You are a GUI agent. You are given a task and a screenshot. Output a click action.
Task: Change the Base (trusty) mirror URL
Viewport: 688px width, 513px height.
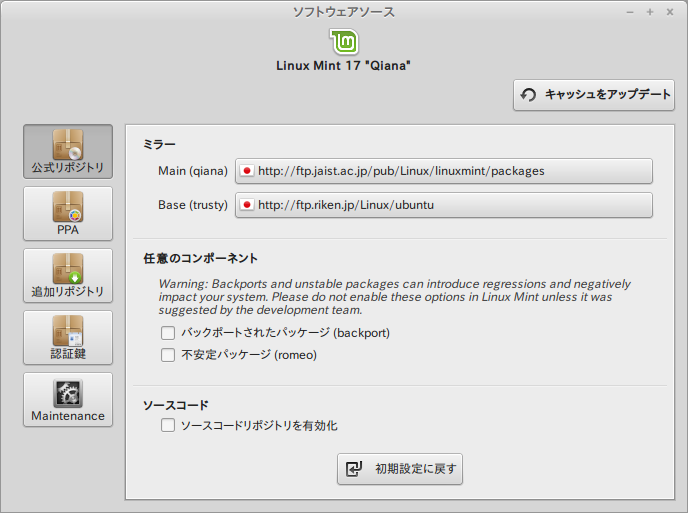[444, 205]
